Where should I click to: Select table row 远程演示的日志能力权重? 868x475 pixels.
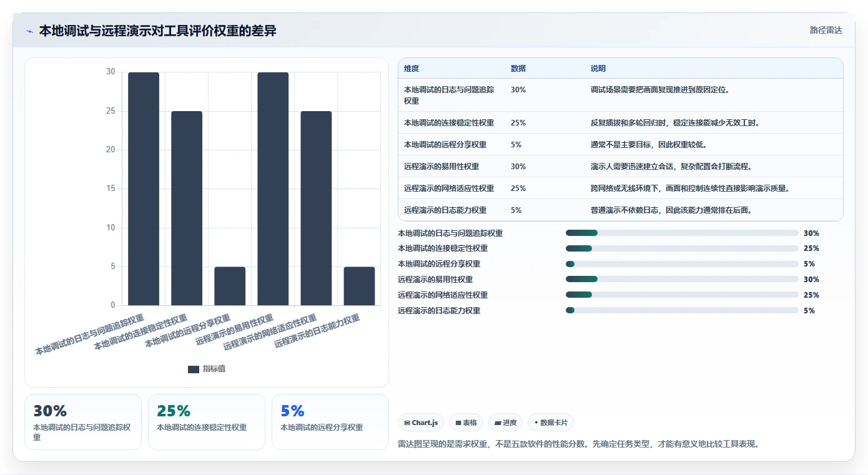click(x=620, y=210)
